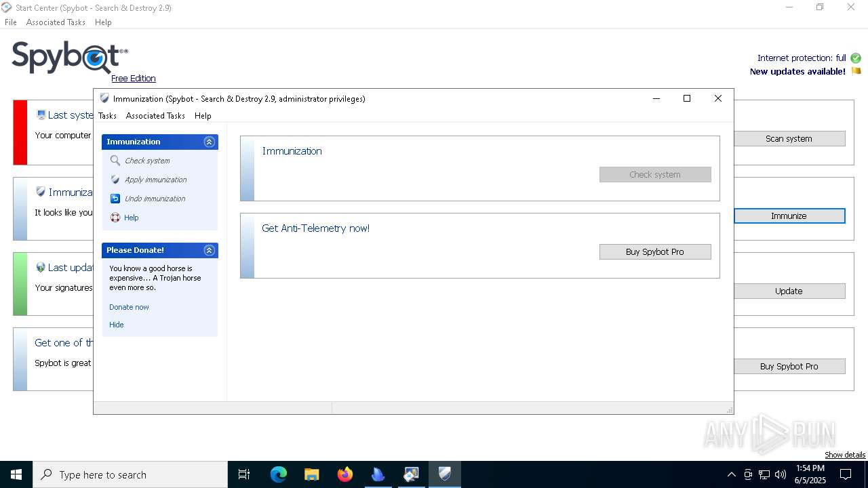
Task: Launch Microsoft Edge from taskbar
Action: tap(279, 474)
